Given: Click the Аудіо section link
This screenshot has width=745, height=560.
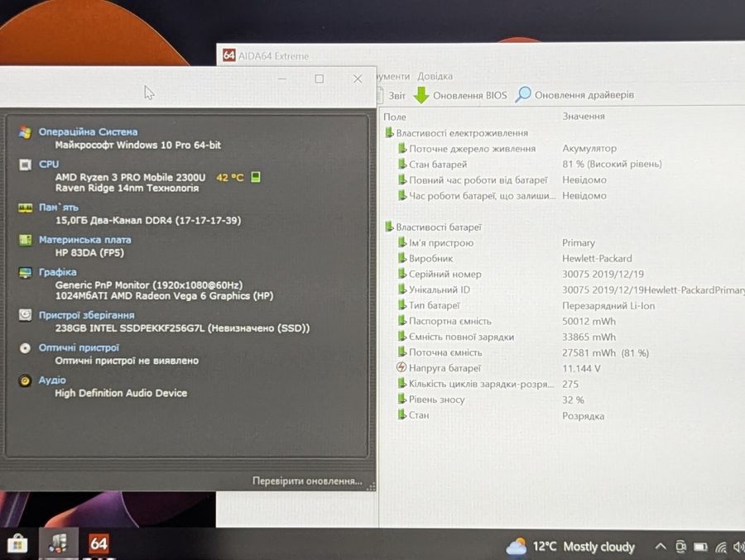Looking at the screenshot, I should [52, 380].
